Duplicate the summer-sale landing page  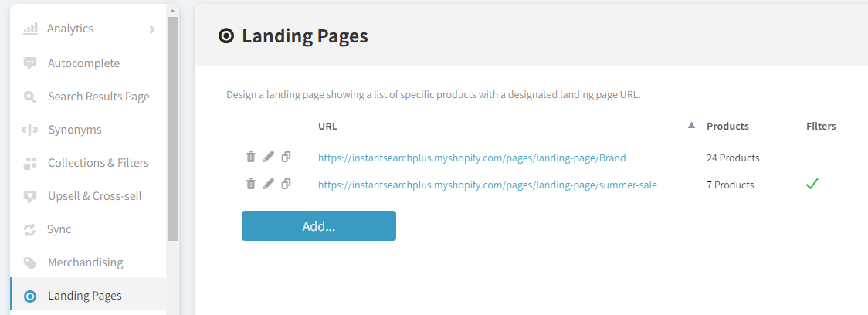pyautogui.click(x=287, y=185)
